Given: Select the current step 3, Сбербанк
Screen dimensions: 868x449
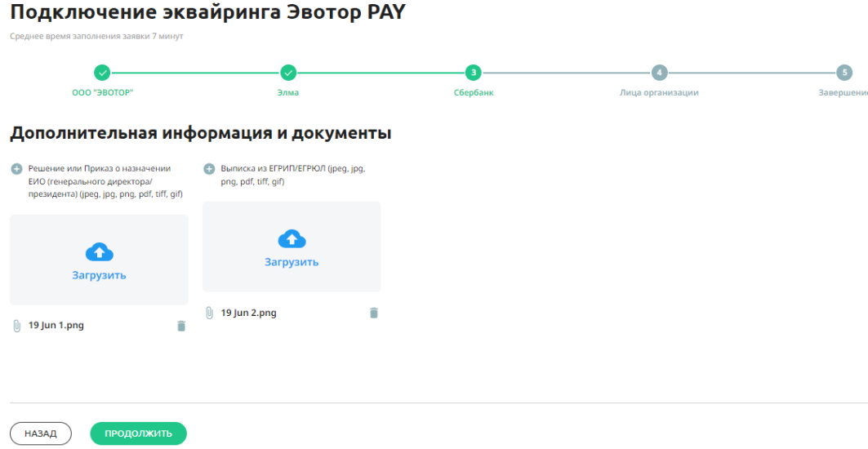Looking at the screenshot, I should pyautogui.click(x=474, y=73).
